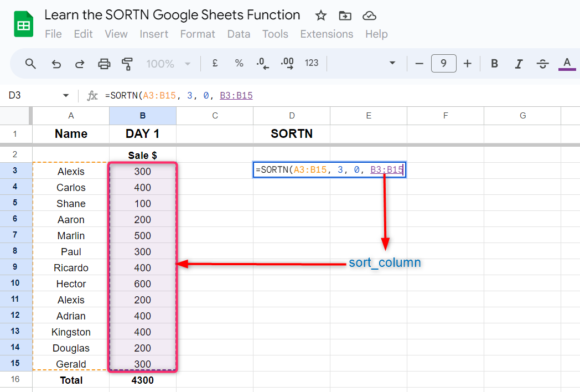Click the cell containing 'Douglas'
Viewport: 580px width, 392px height.
click(71, 348)
